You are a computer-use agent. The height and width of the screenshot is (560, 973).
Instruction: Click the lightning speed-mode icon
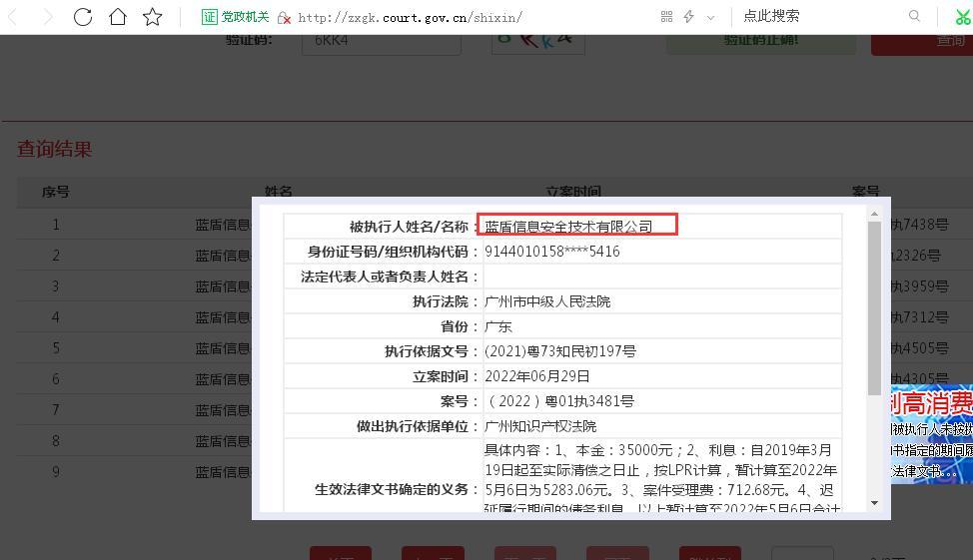pyautogui.click(x=689, y=17)
